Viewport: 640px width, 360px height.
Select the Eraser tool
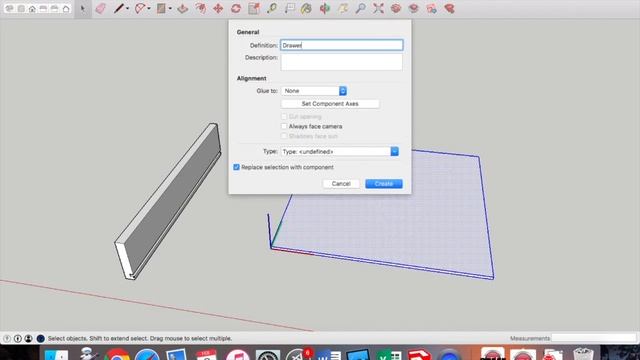100,8
